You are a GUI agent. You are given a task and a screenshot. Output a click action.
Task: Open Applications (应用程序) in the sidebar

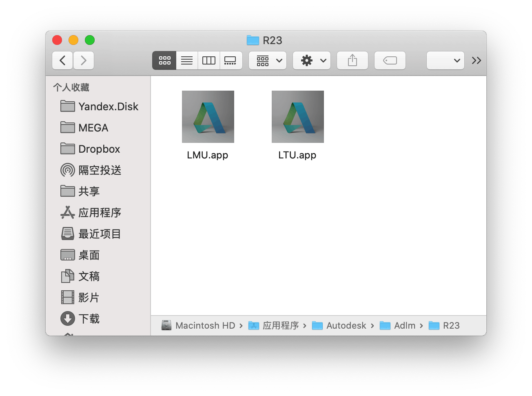click(x=100, y=213)
